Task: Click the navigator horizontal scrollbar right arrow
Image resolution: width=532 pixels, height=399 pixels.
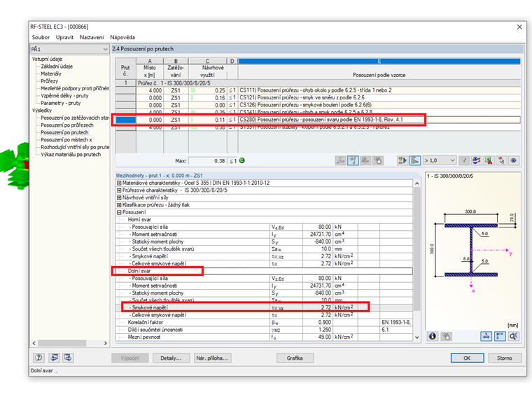Action: click(106, 344)
